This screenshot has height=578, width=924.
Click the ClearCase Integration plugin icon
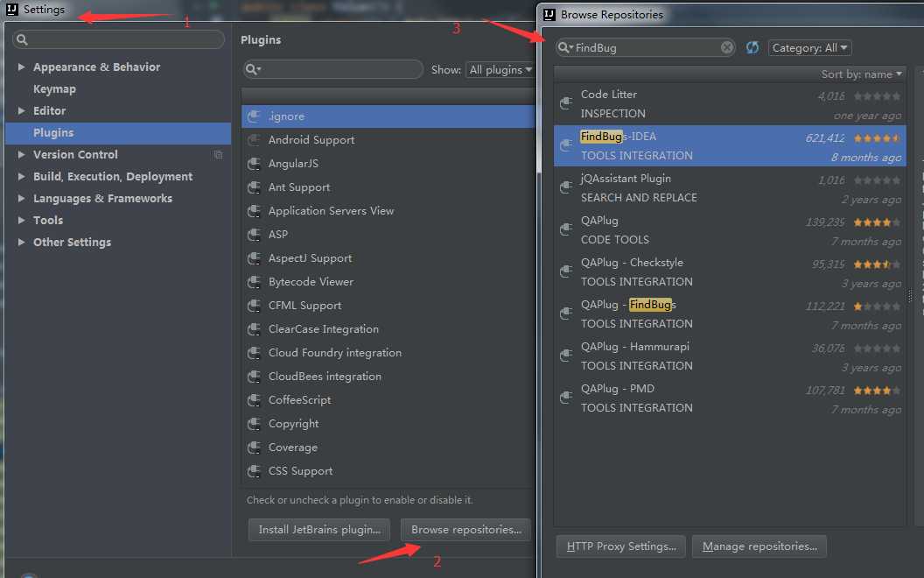tap(254, 328)
